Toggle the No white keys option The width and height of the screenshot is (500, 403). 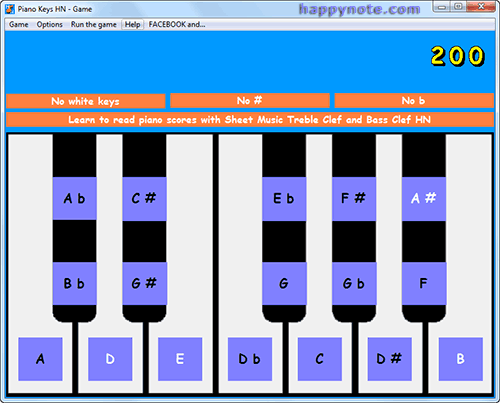(x=86, y=101)
